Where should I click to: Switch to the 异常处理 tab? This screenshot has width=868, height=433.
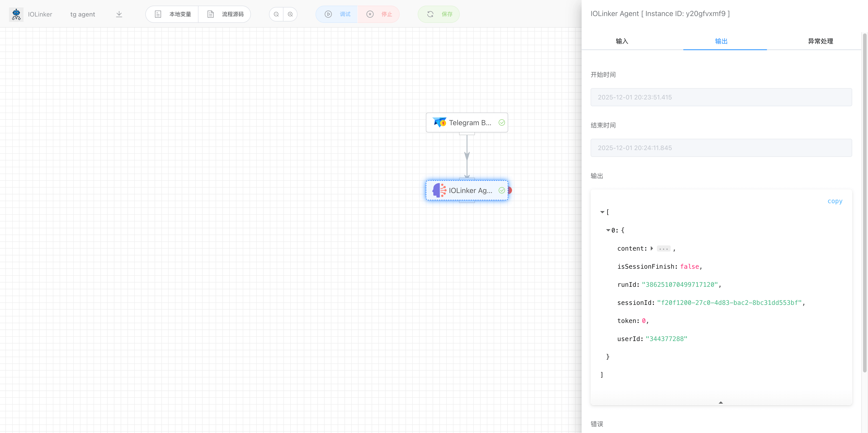(820, 41)
